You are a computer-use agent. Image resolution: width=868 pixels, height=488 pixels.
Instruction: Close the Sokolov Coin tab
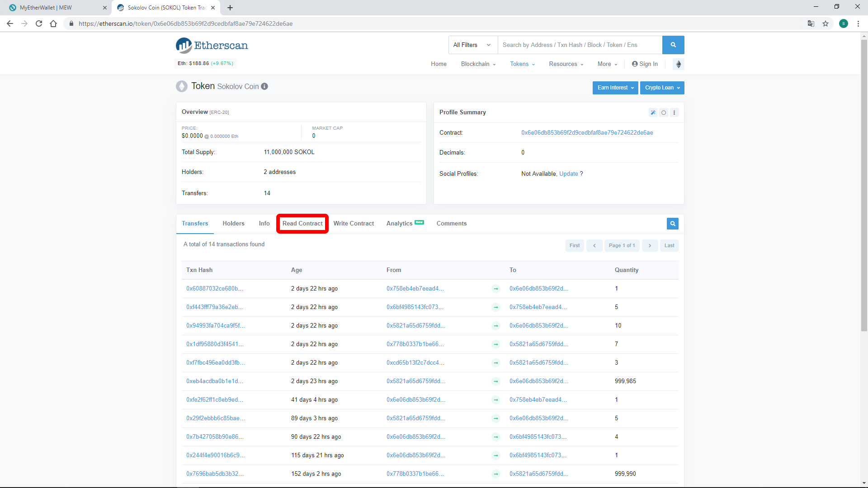pos(213,8)
